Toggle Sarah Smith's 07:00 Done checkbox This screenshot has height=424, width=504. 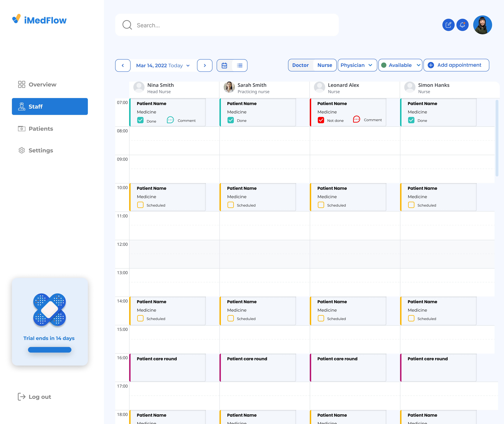pyautogui.click(x=231, y=120)
